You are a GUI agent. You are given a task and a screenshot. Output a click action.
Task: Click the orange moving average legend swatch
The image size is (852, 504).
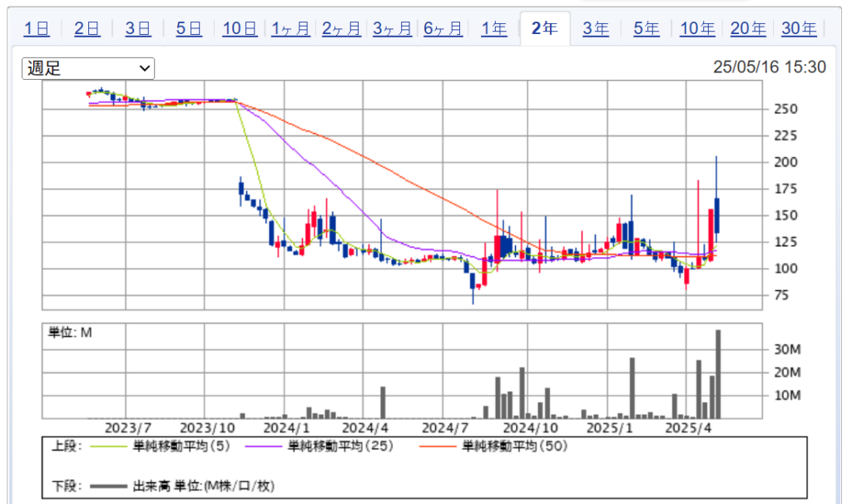pyautogui.click(x=438, y=447)
